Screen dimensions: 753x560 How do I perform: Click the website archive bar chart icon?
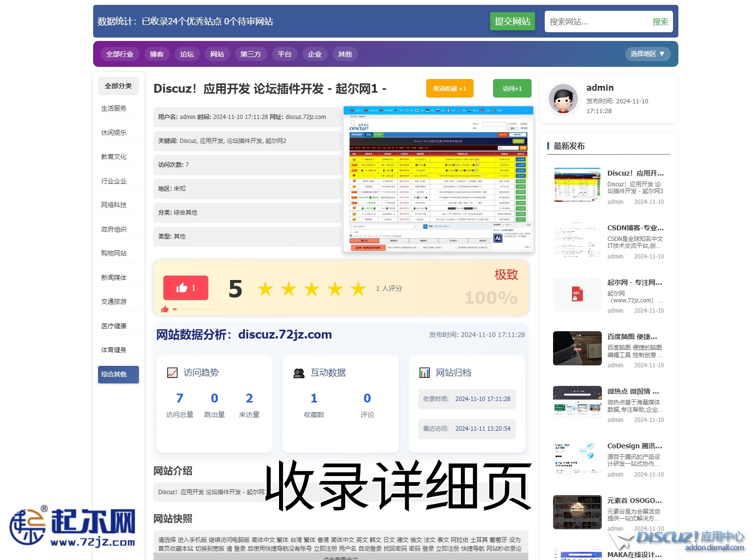tap(425, 373)
